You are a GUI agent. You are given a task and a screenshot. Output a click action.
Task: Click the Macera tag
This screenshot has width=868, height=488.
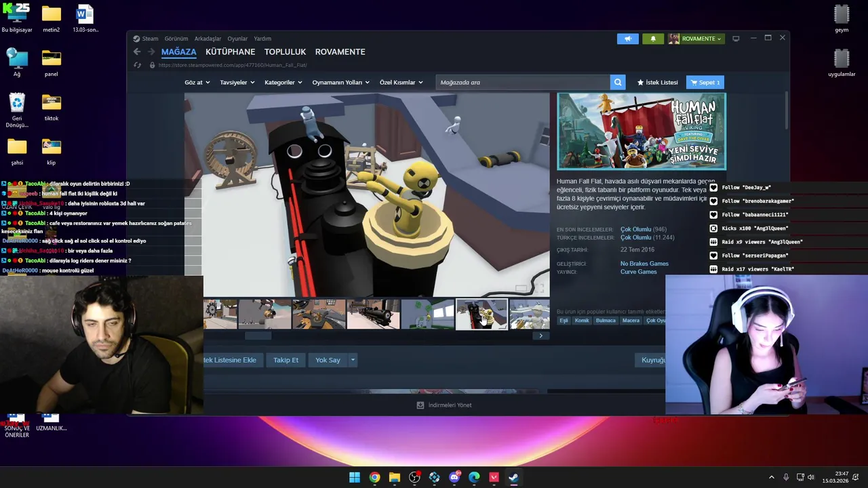click(x=631, y=321)
